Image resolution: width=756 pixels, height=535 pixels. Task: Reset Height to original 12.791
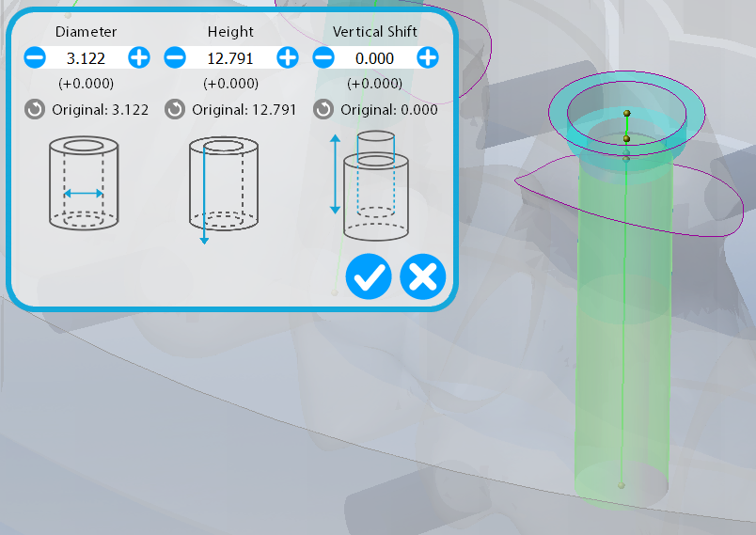coord(175,109)
